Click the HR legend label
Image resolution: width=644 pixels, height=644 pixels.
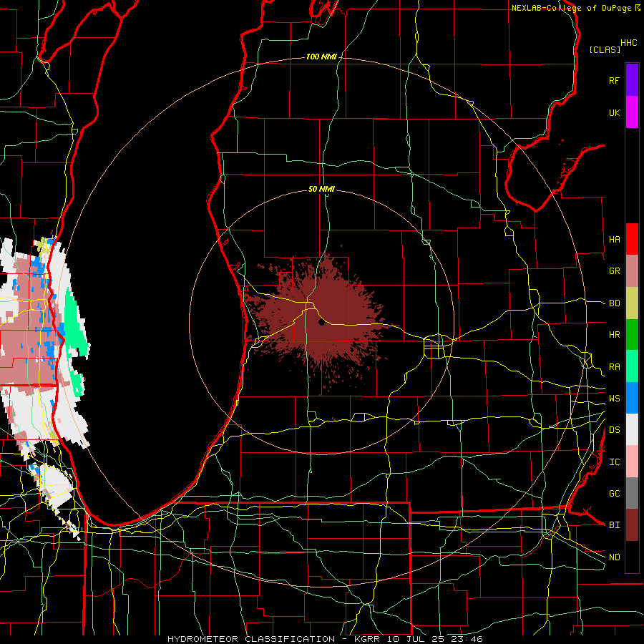point(614,335)
